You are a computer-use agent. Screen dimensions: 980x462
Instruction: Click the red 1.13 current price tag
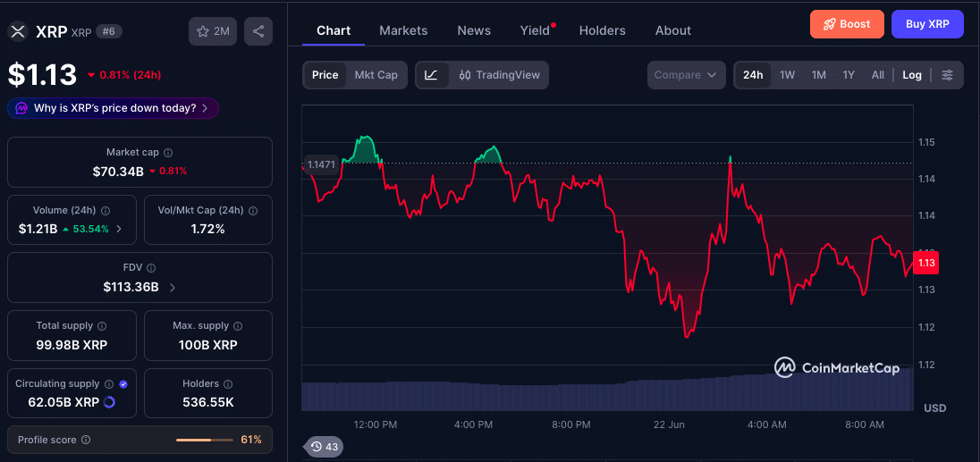pos(927,263)
